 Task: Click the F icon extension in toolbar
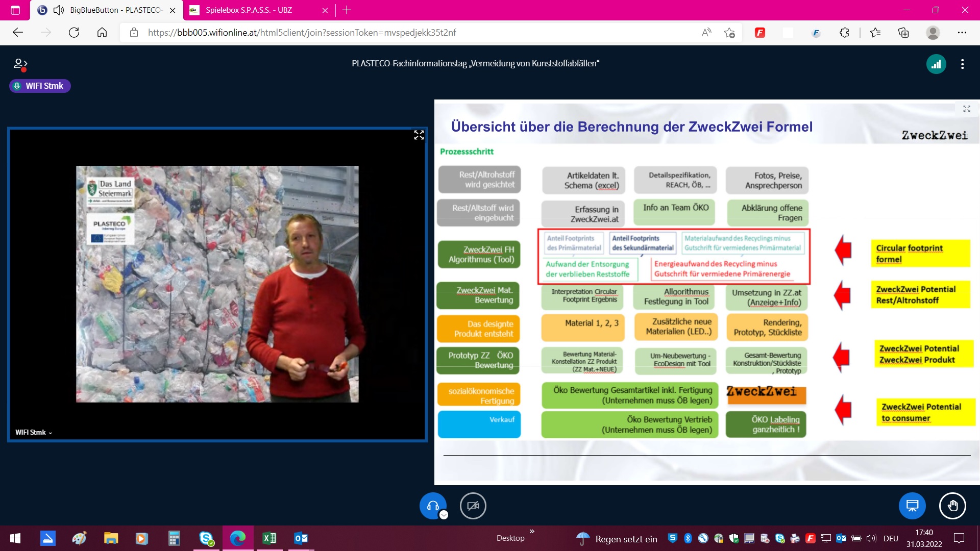816,33
